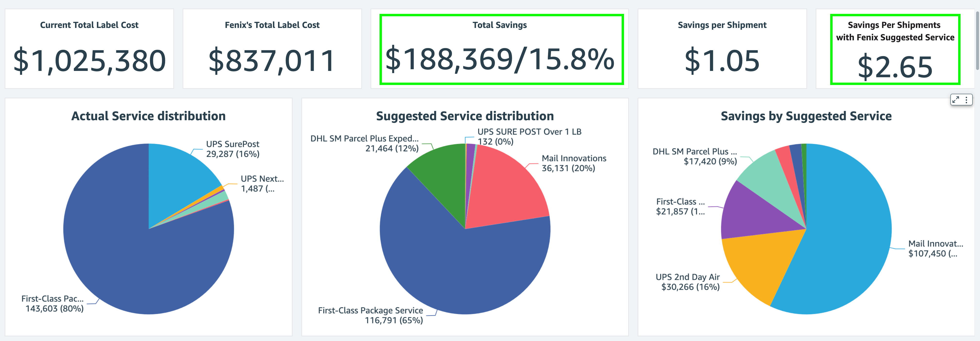Maximize the Savings by Suggested Service visual
This screenshot has height=341, width=980.
(x=956, y=100)
